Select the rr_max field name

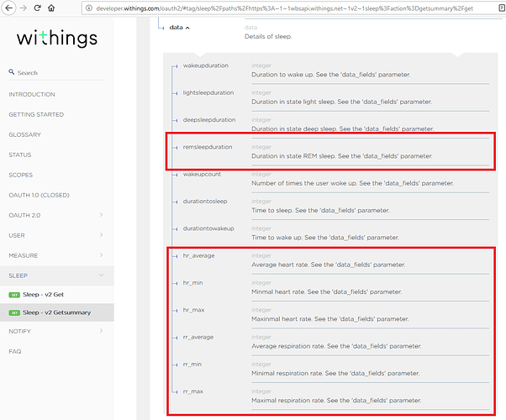pos(193,391)
